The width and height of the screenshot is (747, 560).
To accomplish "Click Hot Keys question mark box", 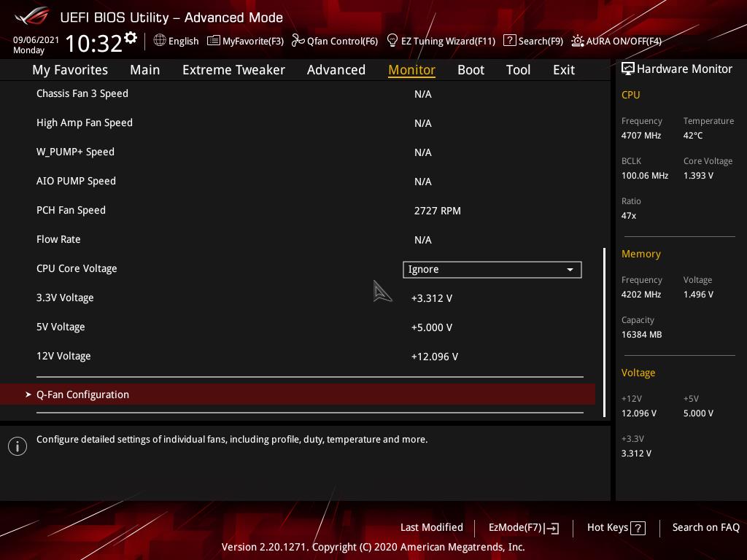I will click(638, 528).
